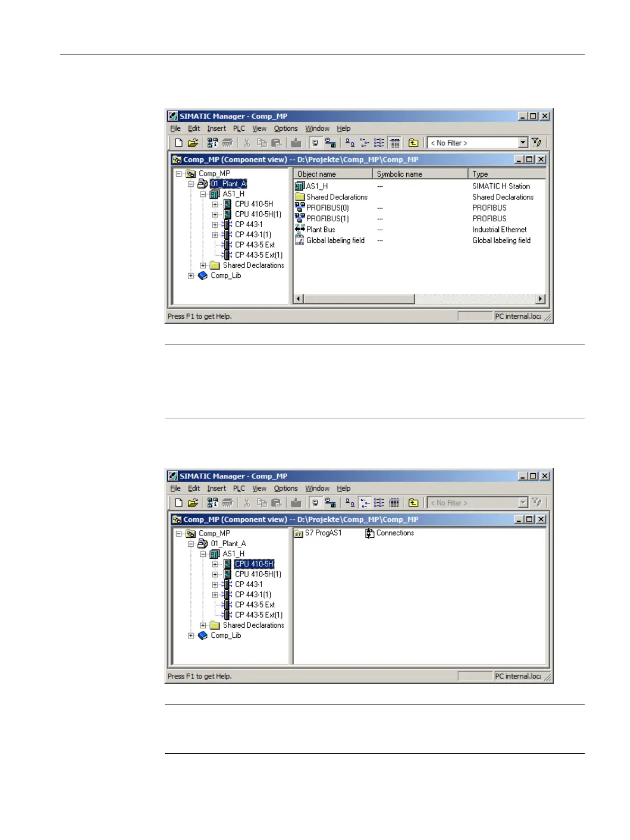Viewport: 630px width, 840px height.
Task: Expand CP 443-1 node in upper tree
Action: [x=215, y=224]
